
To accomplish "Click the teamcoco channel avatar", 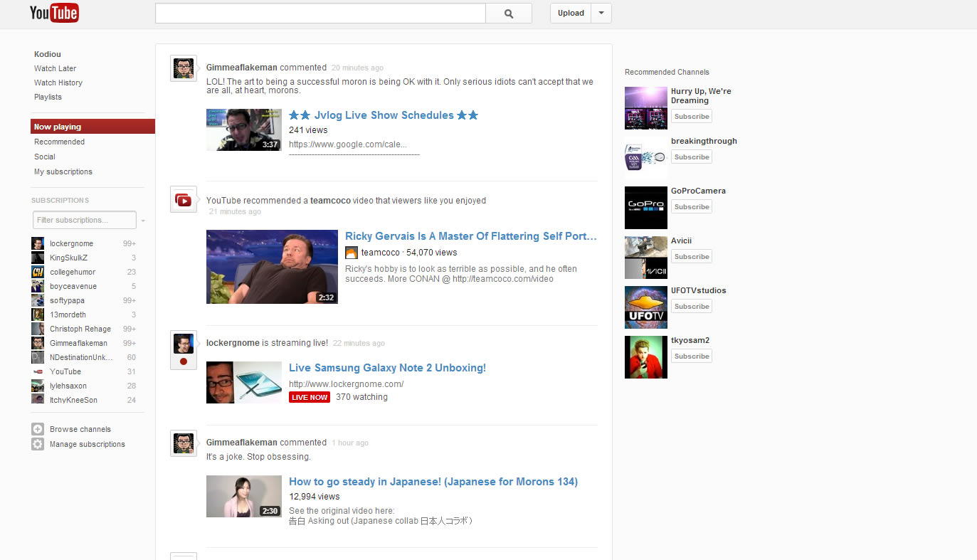I will pos(351,252).
